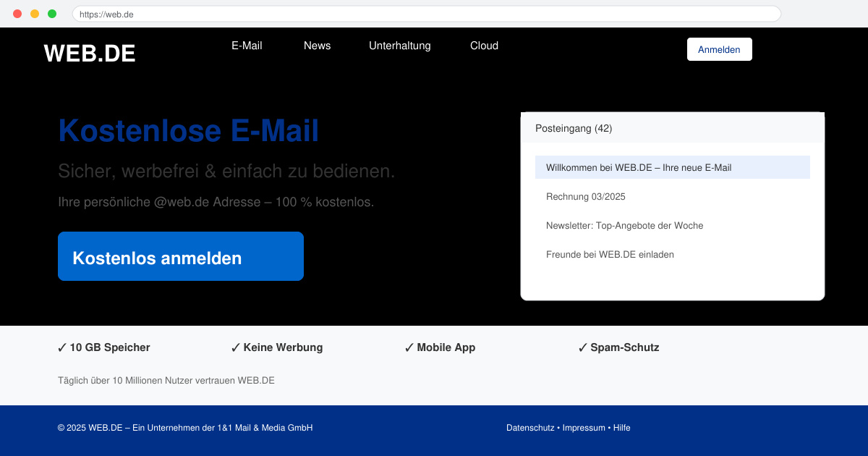The height and width of the screenshot is (456, 868).
Task: Click the WEB.DE logo
Action: pyautogui.click(x=90, y=53)
